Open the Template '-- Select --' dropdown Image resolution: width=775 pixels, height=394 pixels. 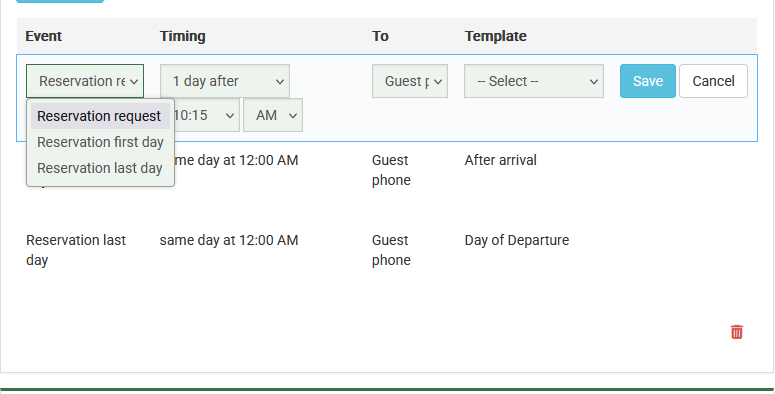pyautogui.click(x=534, y=81)
